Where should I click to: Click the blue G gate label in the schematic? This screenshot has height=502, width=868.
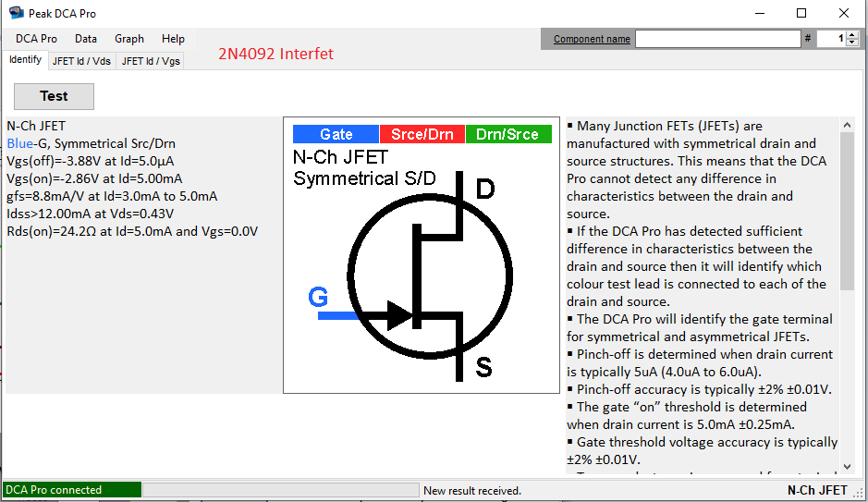pyautogui.click(x=318, y=297)
